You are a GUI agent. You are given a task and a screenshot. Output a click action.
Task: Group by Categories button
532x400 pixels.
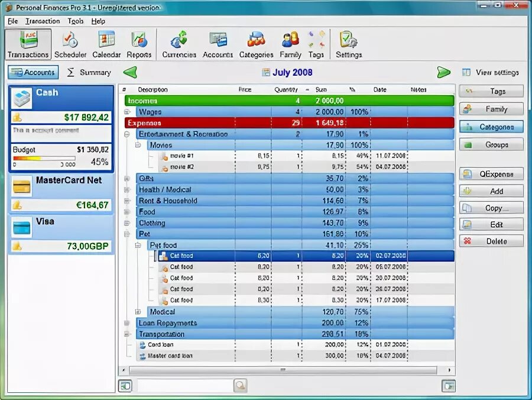491,127
